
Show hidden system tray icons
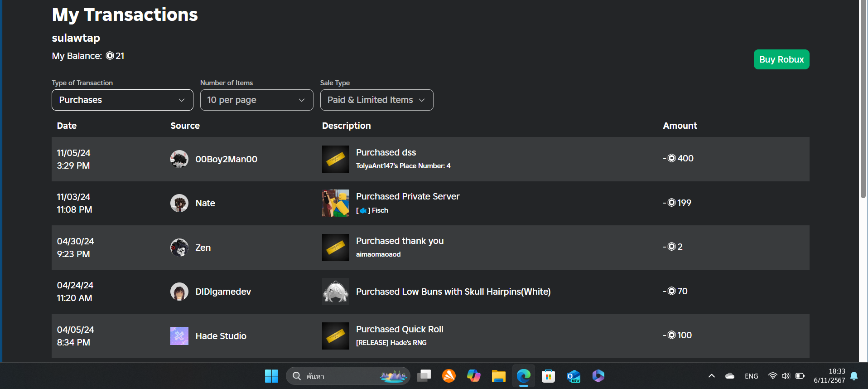click(712, 376)
